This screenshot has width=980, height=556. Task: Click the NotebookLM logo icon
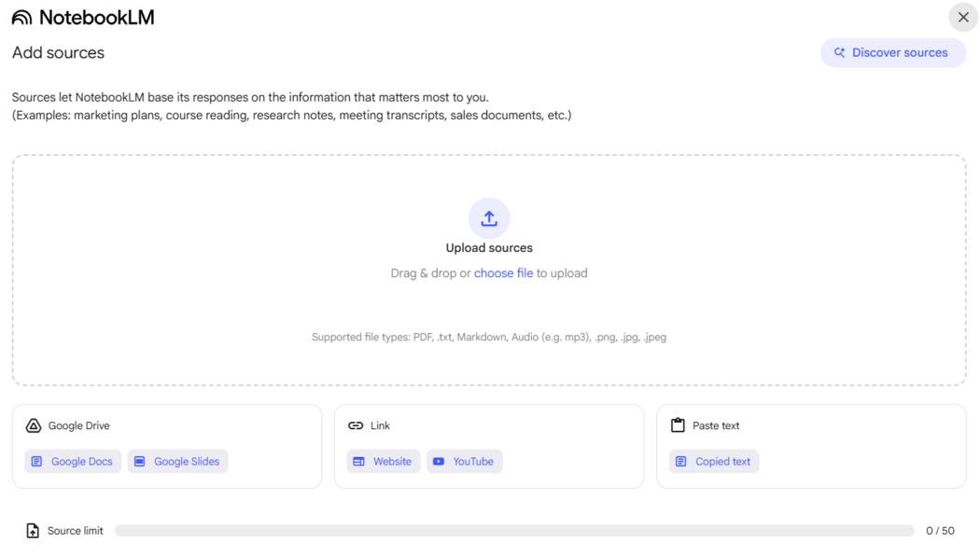coord(21,18)
